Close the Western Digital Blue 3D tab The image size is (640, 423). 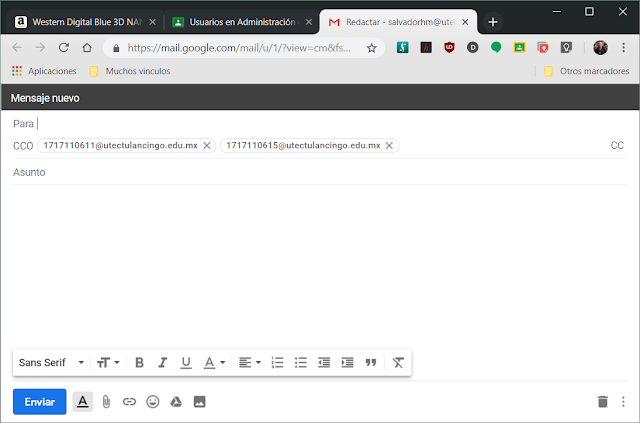pyautogui.click(x=152, y=22)
